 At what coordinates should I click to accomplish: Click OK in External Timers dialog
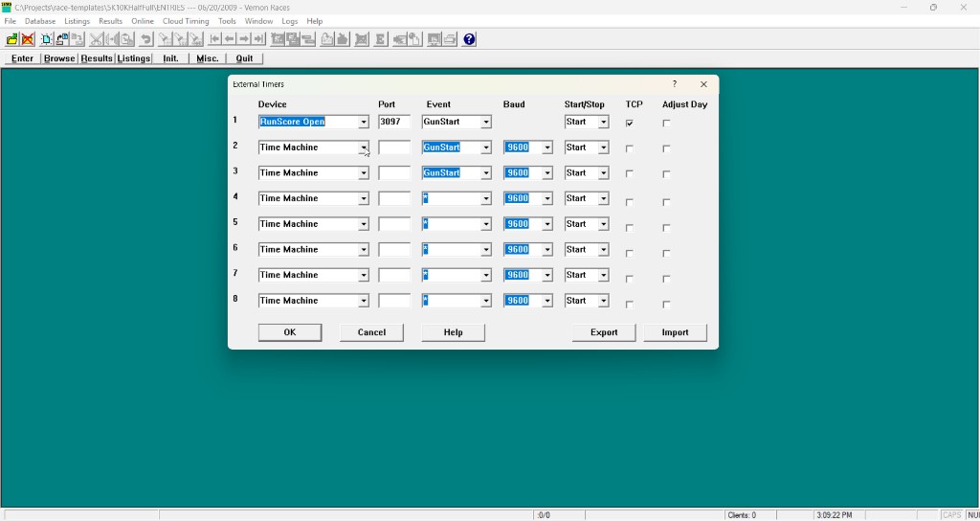[x=290, y=332]
